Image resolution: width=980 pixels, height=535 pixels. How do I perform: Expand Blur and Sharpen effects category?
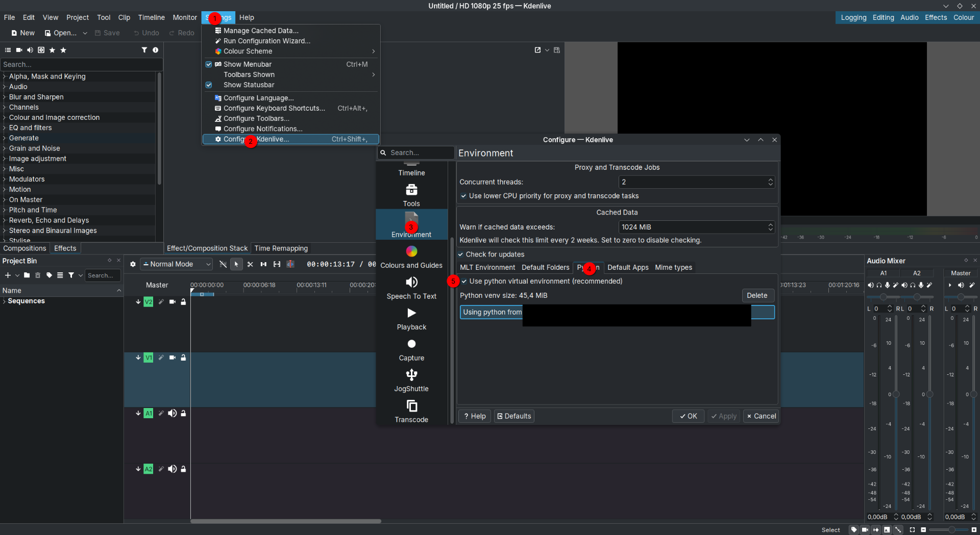5,97
